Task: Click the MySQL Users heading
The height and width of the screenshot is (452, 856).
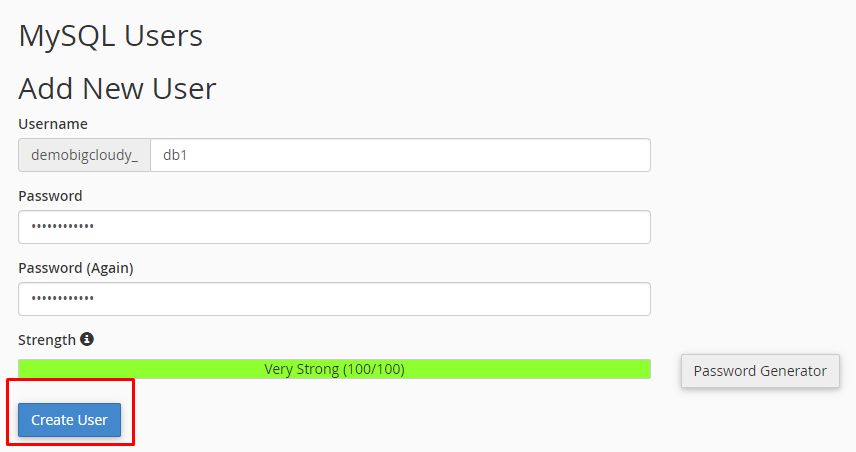Action: pos(110,37)
